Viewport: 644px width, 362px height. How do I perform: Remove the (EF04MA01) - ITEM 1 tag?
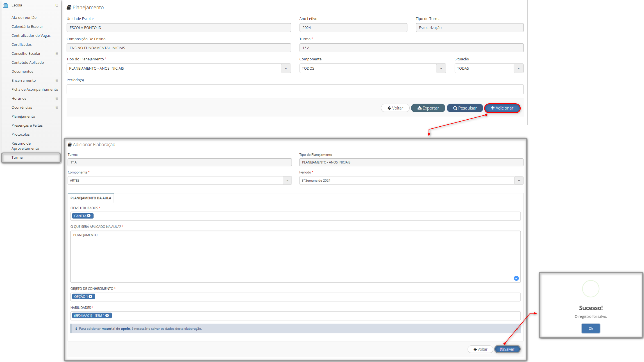click(x=107, y=316)
